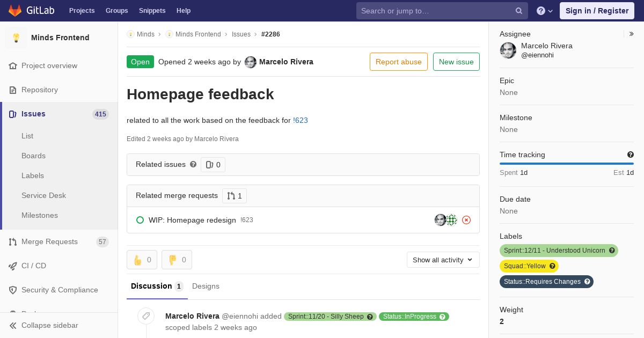644x338 pixels.
Task: Click the assignee avatar in right sidebar
Action: pos(508,50)
